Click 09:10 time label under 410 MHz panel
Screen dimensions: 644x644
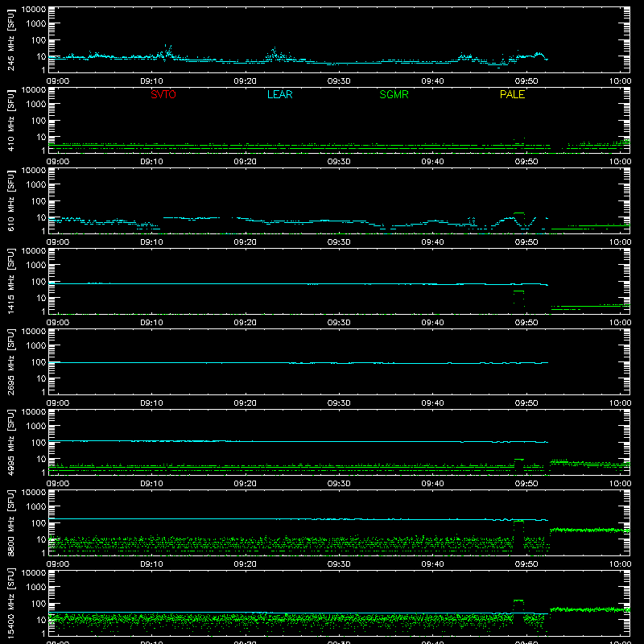click(151, 162)
